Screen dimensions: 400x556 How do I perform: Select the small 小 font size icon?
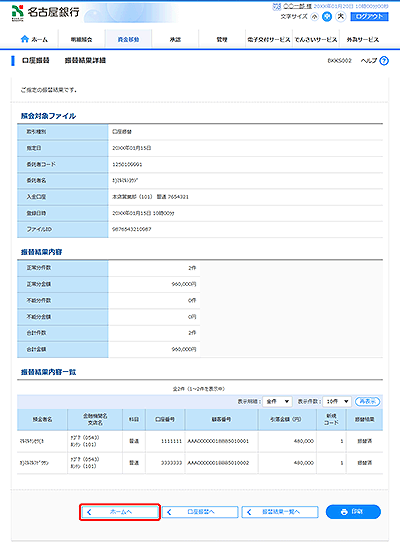315,17
